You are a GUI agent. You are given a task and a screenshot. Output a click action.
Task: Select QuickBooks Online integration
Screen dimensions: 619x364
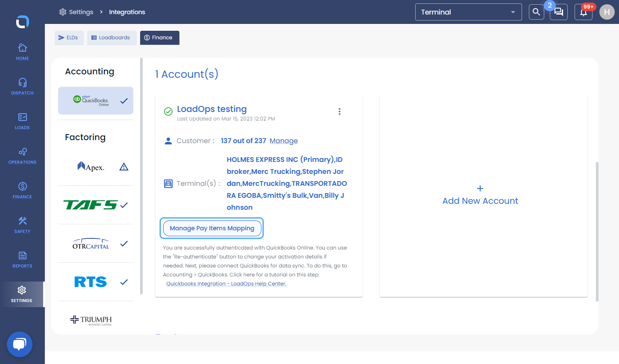coord(96,101)
